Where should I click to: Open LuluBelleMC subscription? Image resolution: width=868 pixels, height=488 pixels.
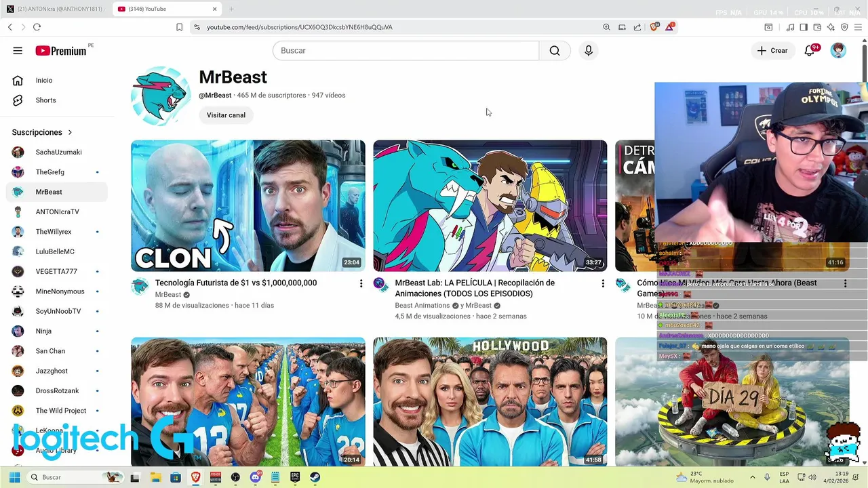tap(56, 251)
